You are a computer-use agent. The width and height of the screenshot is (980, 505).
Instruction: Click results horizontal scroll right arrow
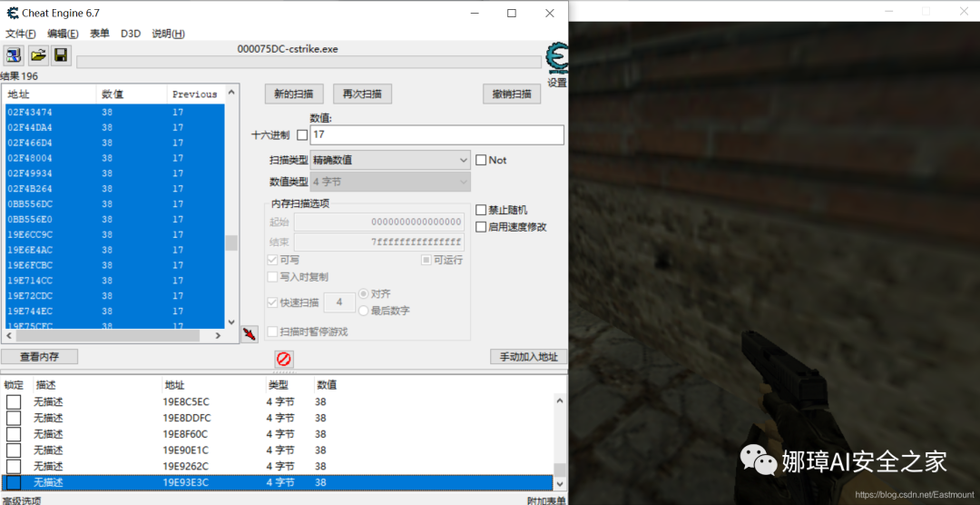(218, 335)
